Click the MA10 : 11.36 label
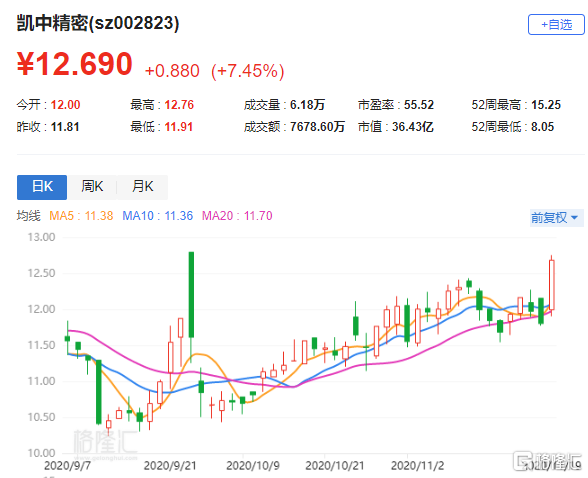588x478 pixels. pyautogui.click(x=158, y=216)
